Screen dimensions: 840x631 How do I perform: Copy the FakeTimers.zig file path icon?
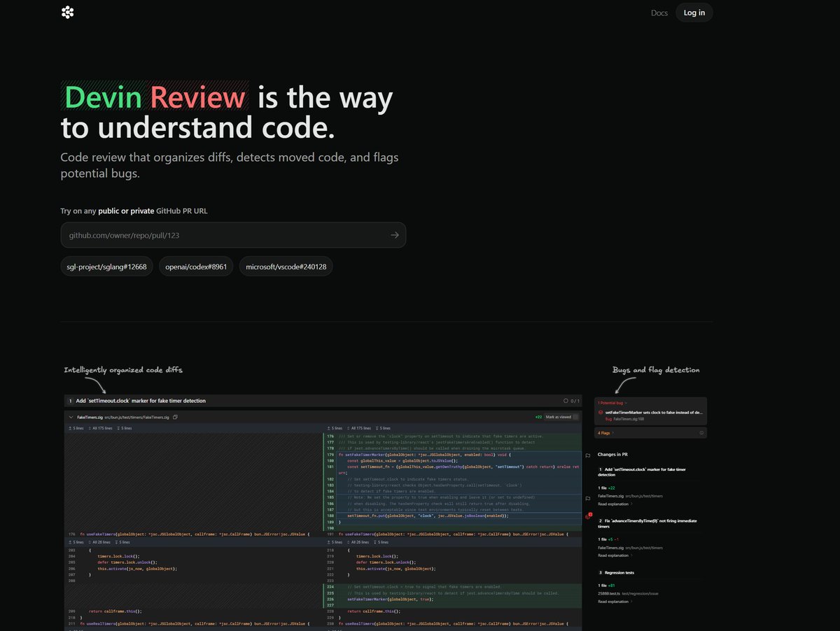point(175,417)
